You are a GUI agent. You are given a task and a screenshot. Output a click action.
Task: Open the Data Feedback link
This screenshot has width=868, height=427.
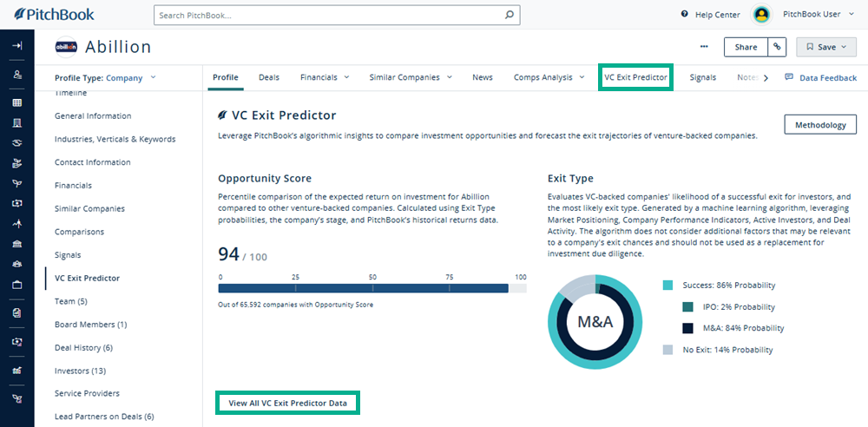click(828, 77)
